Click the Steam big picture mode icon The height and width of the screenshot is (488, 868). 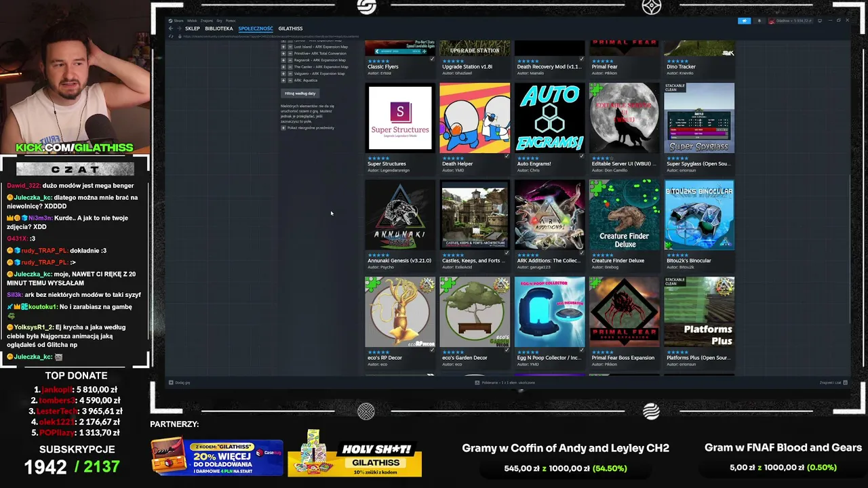[x=819, y=21]
